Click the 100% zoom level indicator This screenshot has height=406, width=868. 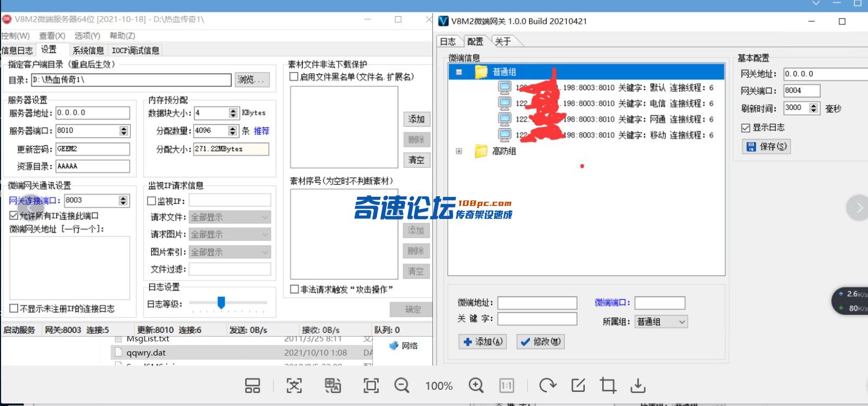(439, 386)
